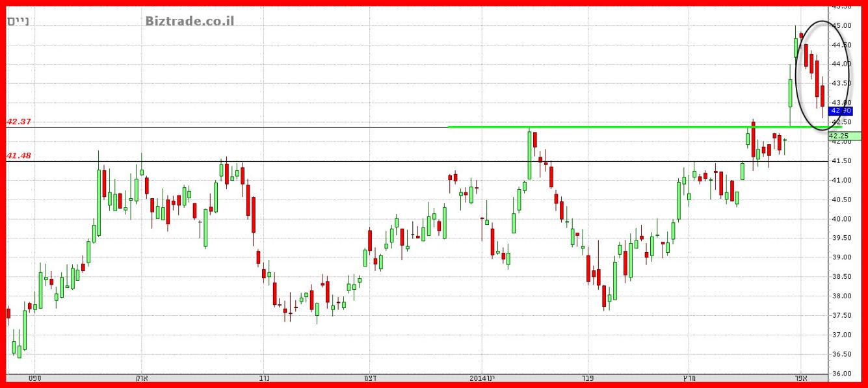Image resolution: width=868 pixels, height=388 pixels.
Task: Click the דצמ month label on time axis
Action: [370, 378]
